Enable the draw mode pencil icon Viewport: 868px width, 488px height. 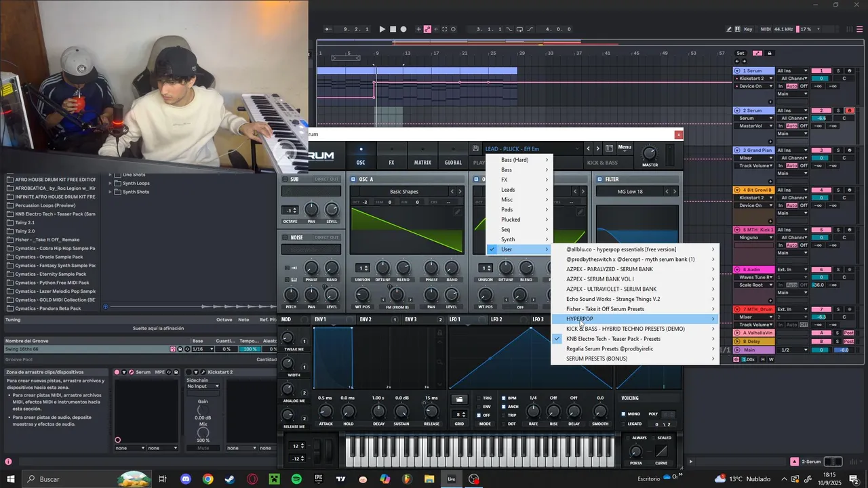pyautogui.click(x=729, y=29)
